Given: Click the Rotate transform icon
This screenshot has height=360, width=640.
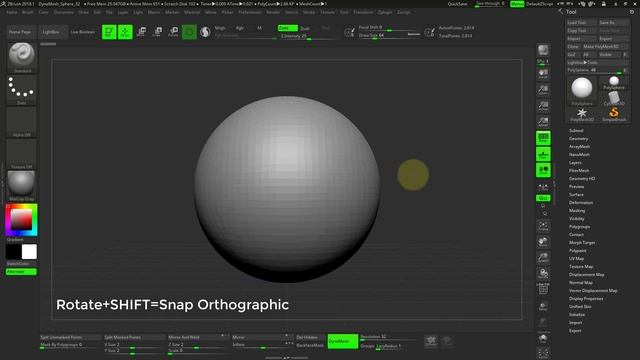Looking at the screenshot, I should [x=173, y=32].
